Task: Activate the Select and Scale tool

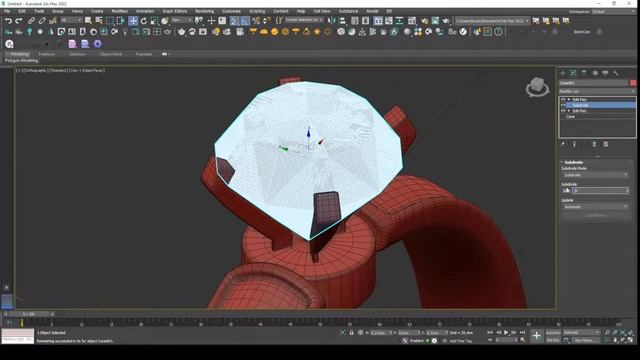Action: [154, 20]
